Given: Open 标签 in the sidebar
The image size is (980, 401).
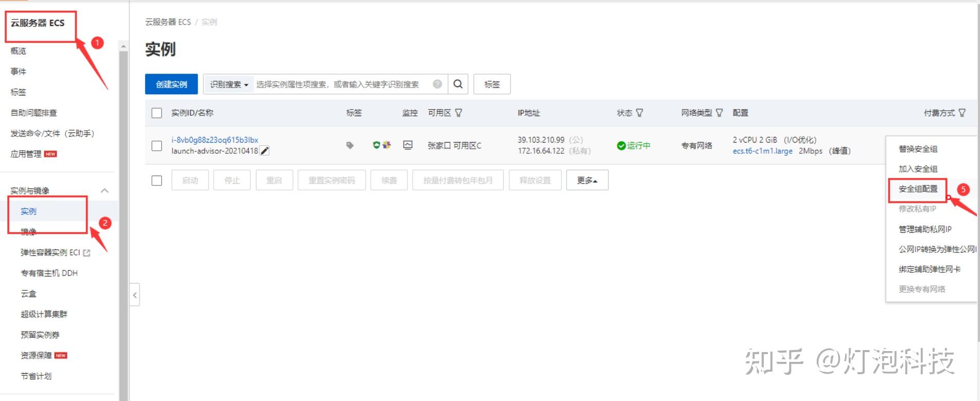Looking at the screenshot, I should coord(19,92).
